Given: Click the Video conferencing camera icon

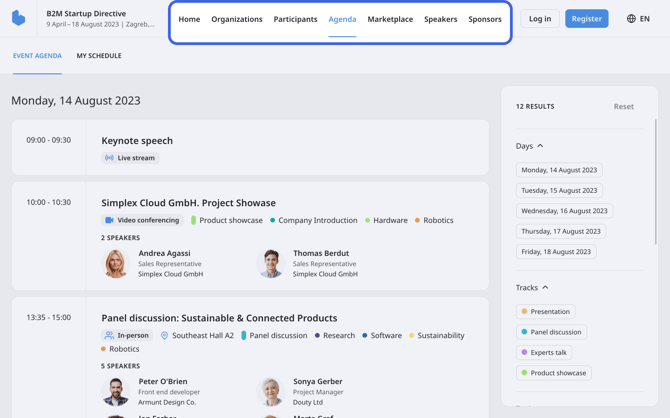Looking at the screenshot, I should 109,220.
